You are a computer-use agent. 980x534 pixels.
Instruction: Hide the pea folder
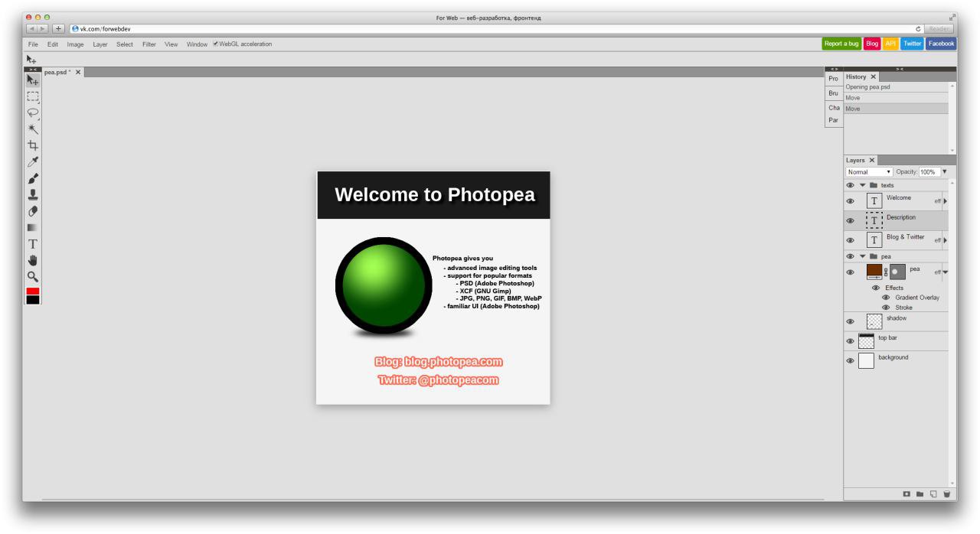click(851, 256)
